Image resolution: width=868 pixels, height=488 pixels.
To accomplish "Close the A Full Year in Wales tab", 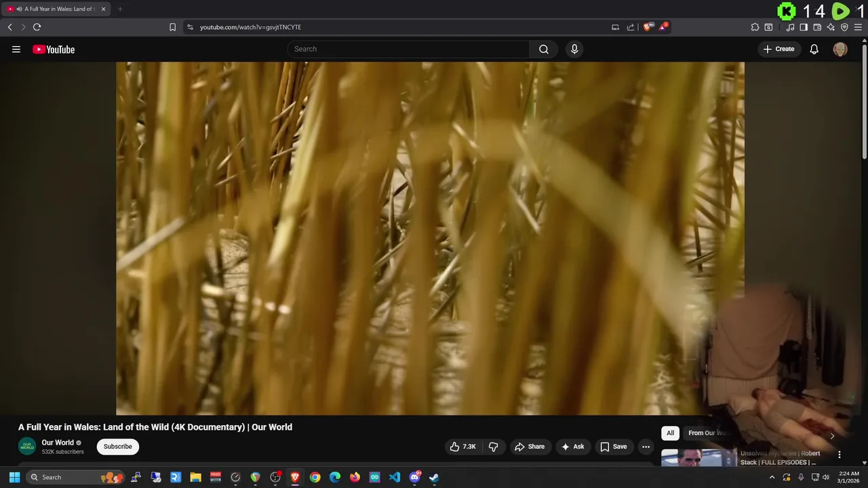I will 103,9.
